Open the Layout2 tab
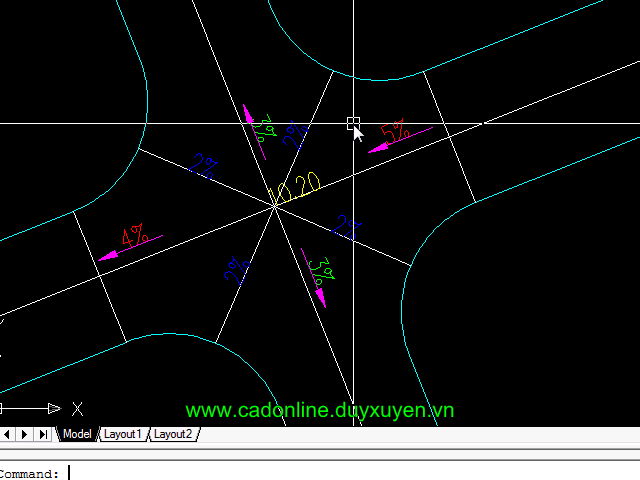Image resolution: width=640 pixels, height=480 pixels. tap(172, 434)
